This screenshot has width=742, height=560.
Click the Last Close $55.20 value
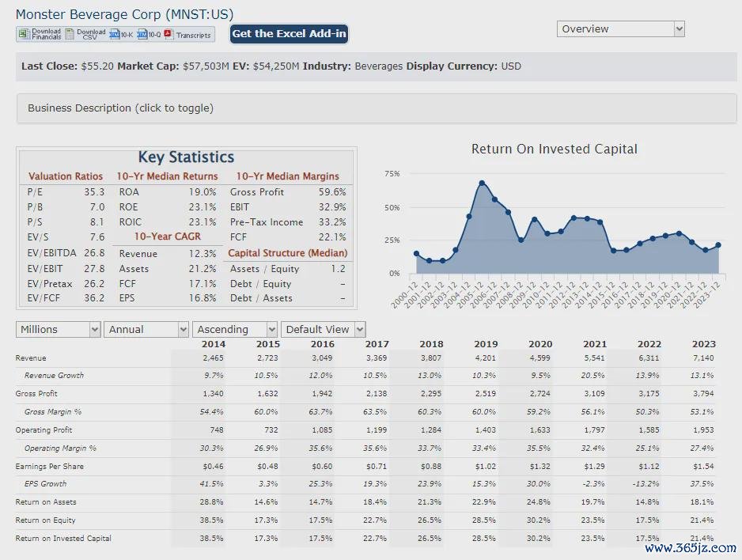point(97,66)
